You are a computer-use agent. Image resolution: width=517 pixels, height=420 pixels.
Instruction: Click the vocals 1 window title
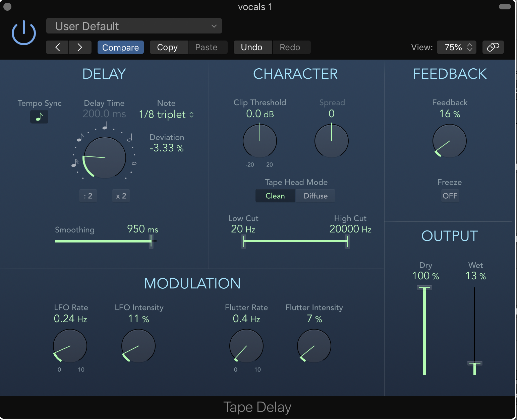coord(255,7)
